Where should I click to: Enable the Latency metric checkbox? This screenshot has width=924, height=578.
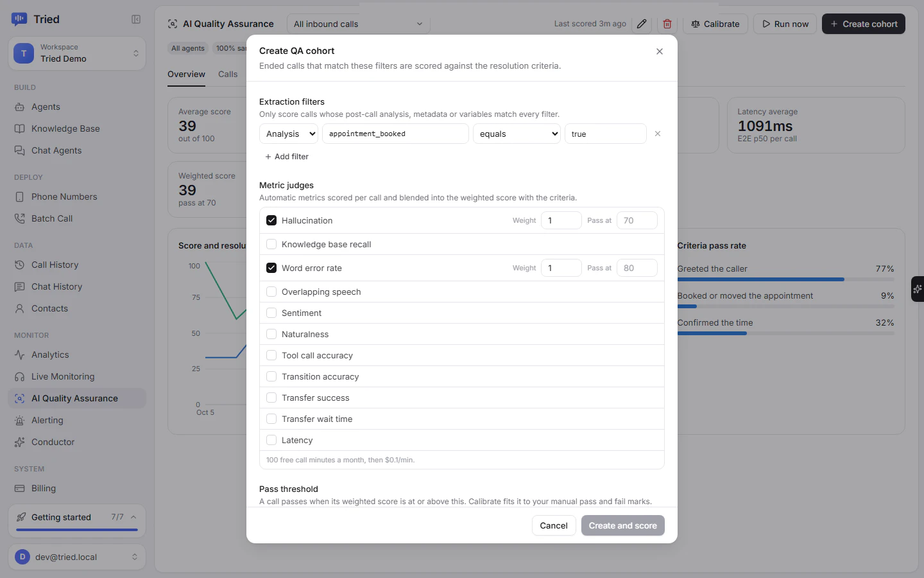[271, 440]
